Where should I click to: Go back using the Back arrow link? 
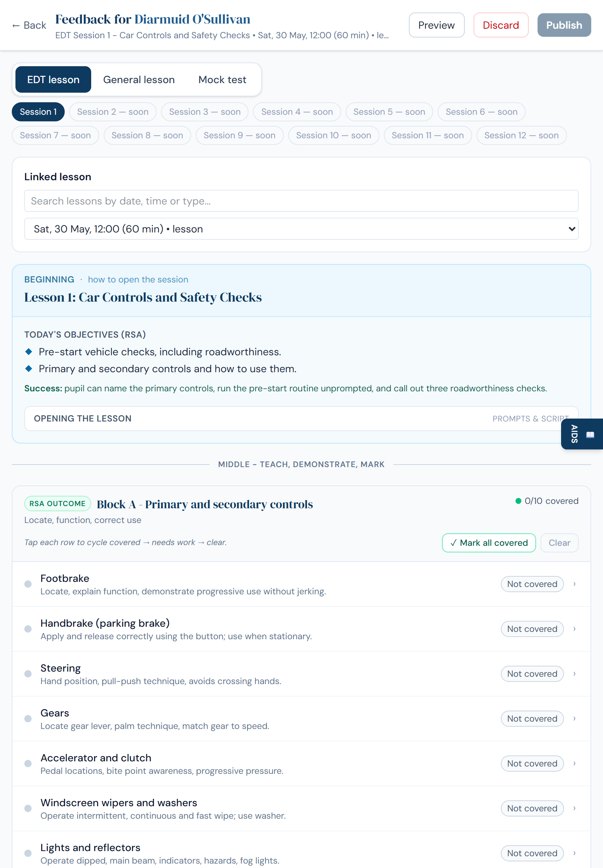(29, 25)
